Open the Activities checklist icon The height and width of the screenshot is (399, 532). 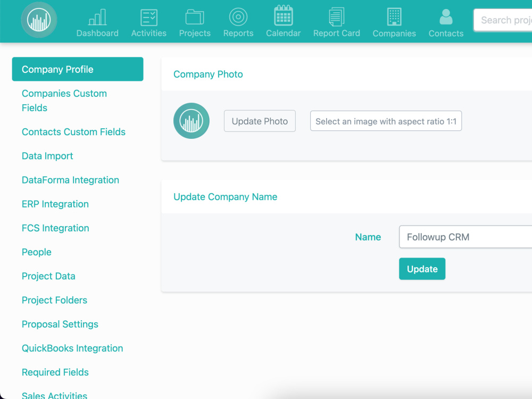pyautogui.click(x=149, y=18)
